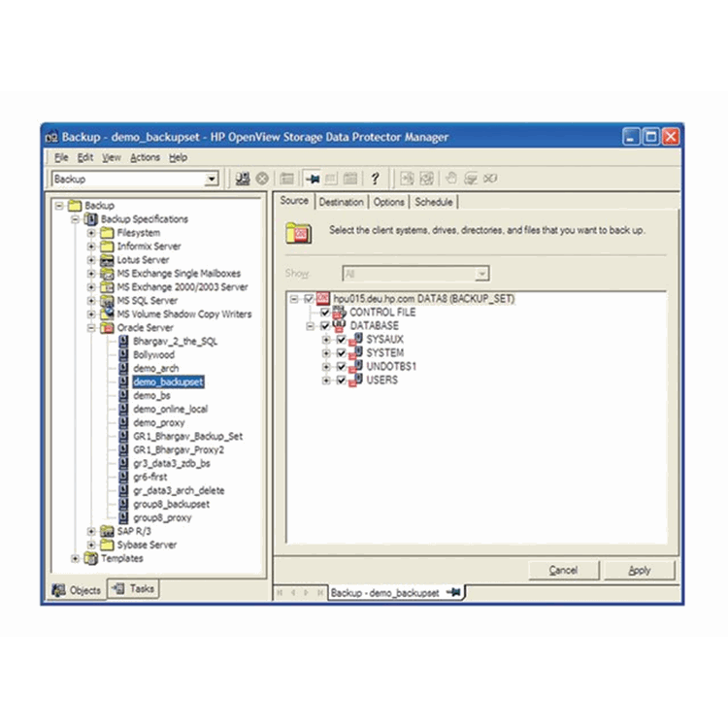Uncheck the USERS checkbox
The height and width of the screenshot is (728, 728).
pos(342,381)
